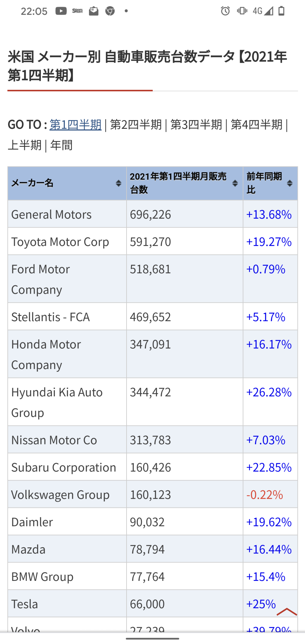This screenshot has width=305, height=644.
Task: Tap the mail notification icon in status bar
Action: coord(94,11)
